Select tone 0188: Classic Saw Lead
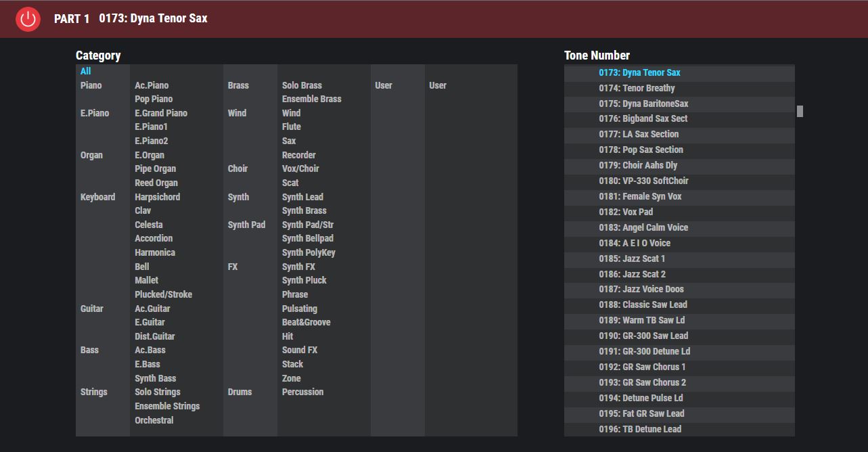 643,304
